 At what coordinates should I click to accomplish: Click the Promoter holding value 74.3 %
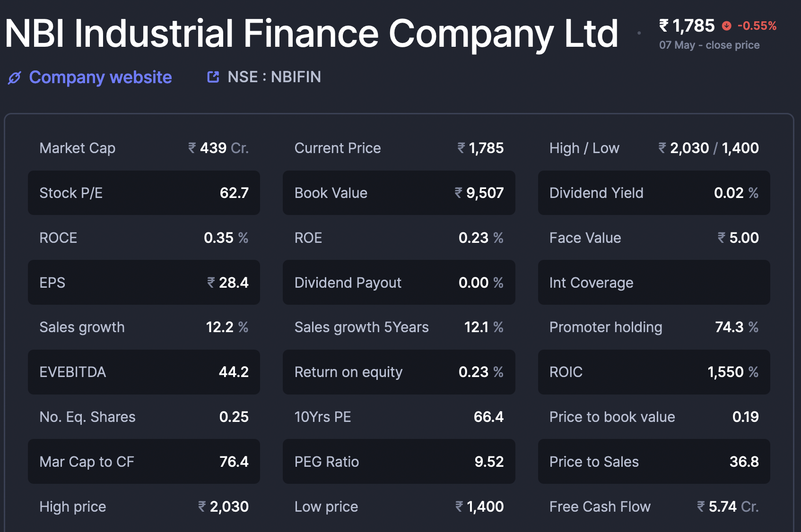(737, 327)
